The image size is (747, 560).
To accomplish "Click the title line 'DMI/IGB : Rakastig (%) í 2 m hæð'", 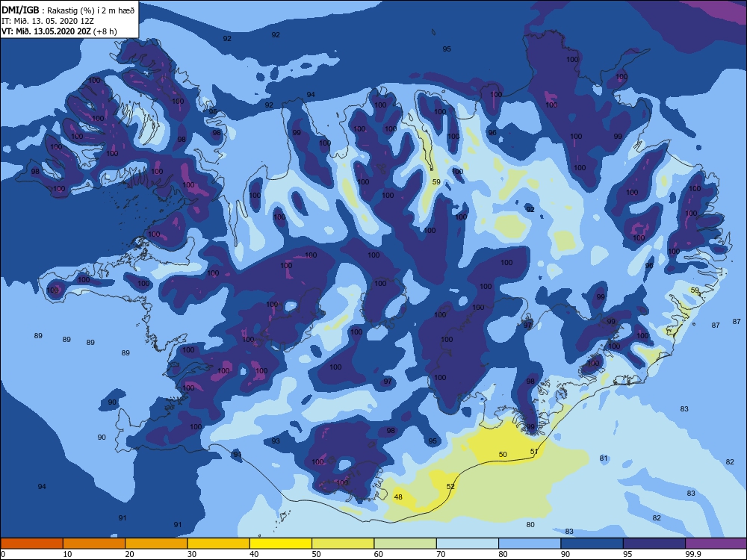I will [x=68, y=10].
